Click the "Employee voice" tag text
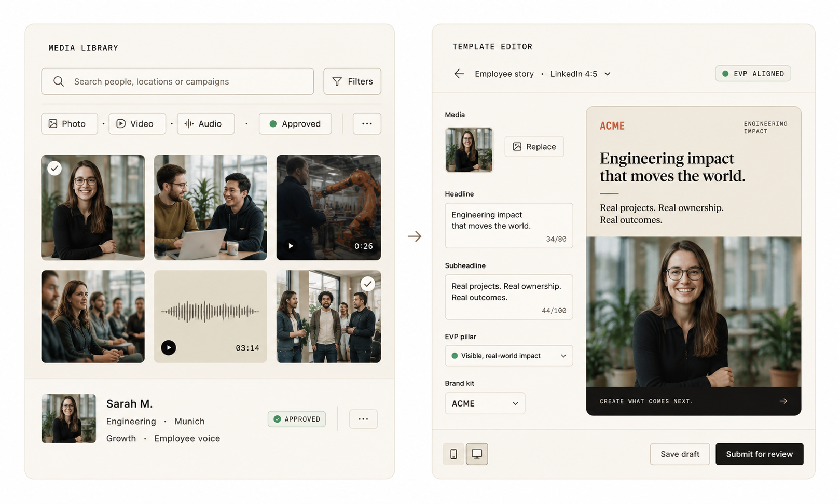The width and height of the screenshot is (840, 504). tap(187, 438)
